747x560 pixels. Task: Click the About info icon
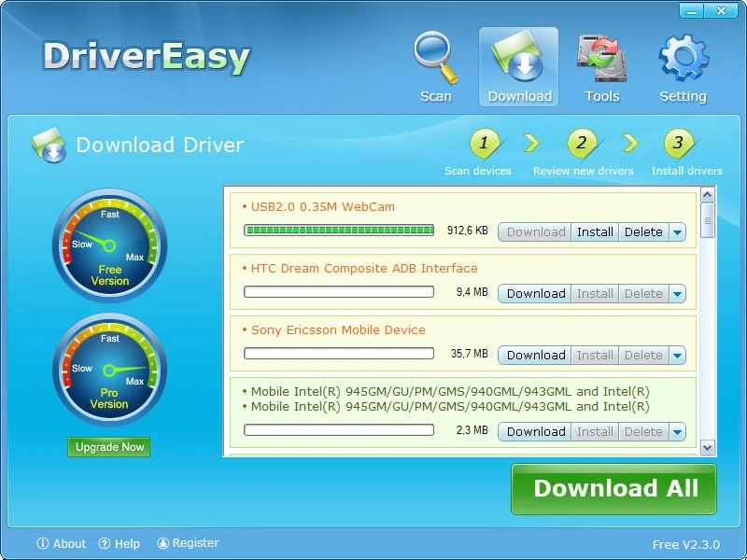click(x=43, y=543)
